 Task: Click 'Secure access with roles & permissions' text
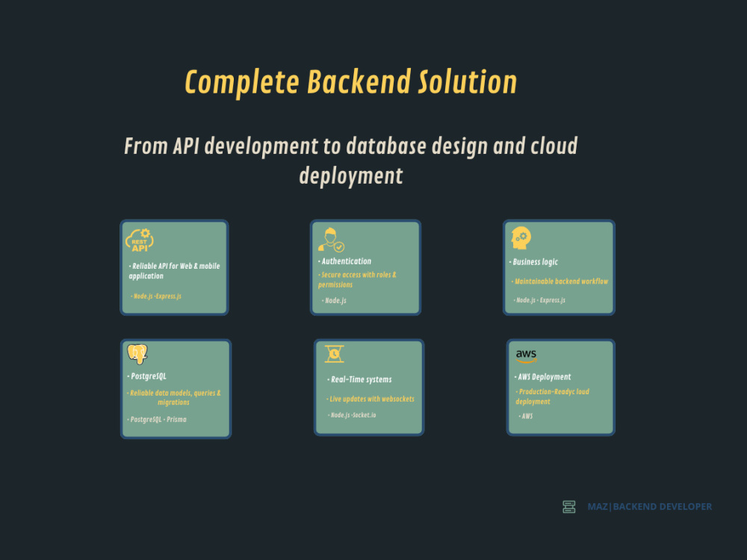[x=357, y=279]
